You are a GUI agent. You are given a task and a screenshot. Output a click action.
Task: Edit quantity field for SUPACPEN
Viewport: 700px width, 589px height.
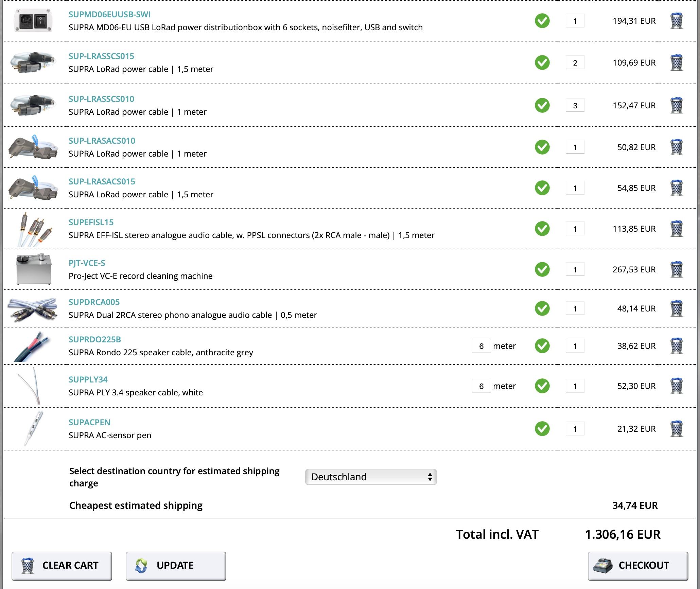[575, 429]
